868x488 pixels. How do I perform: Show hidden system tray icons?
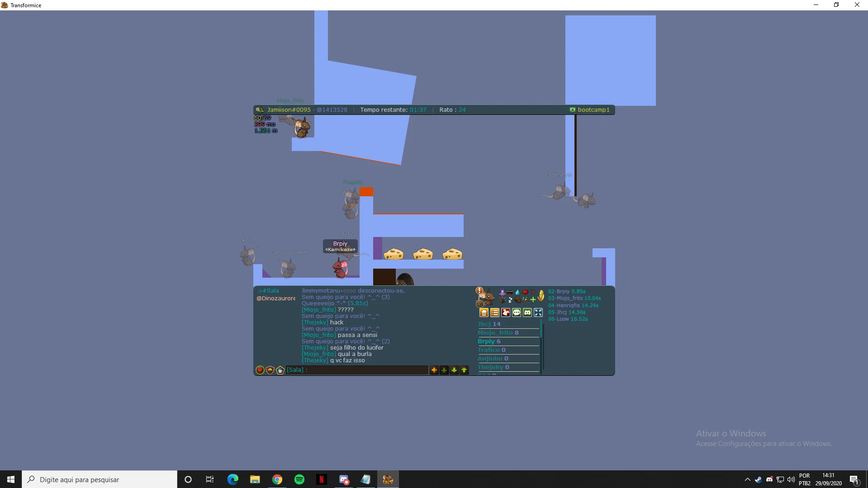(747, 479)
